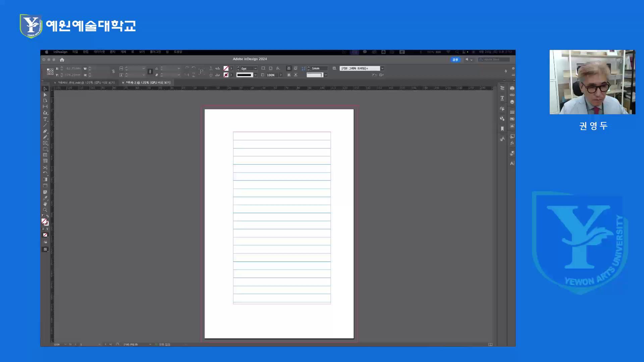This screenshot has height=362, width=644.
Task: Click the Home screen icon
Action: [x=62, y=60]
